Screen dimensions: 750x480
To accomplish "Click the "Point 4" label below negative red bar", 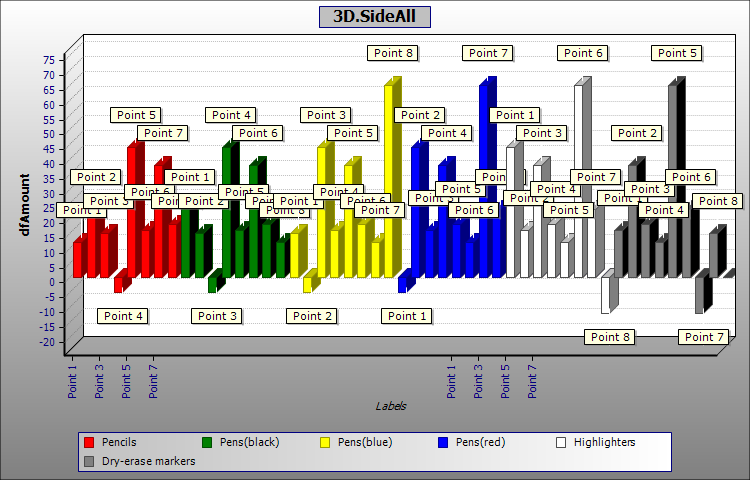I will (123, 316).
